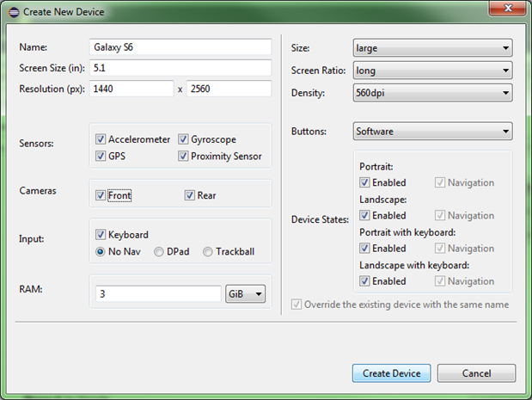Toggle the Rear camera checkbox
The image size is (532, 400).
point(190,195)
